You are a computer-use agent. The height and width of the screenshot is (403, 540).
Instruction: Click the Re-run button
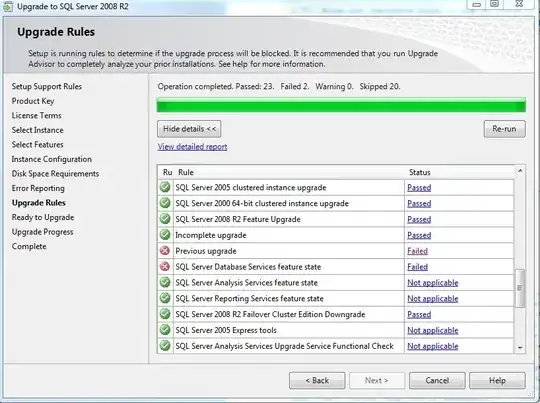pyautogui.click(x=505, y=129)
